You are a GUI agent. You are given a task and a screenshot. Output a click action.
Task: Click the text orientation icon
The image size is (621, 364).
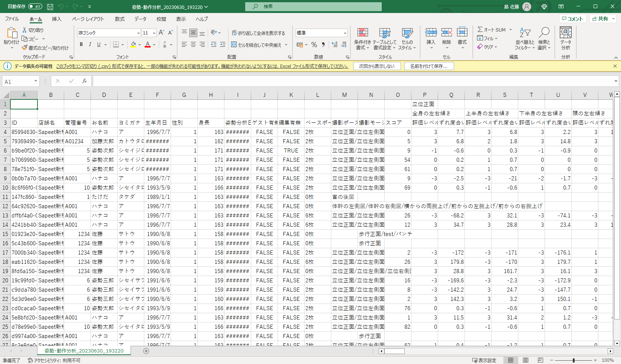(214, 33)
